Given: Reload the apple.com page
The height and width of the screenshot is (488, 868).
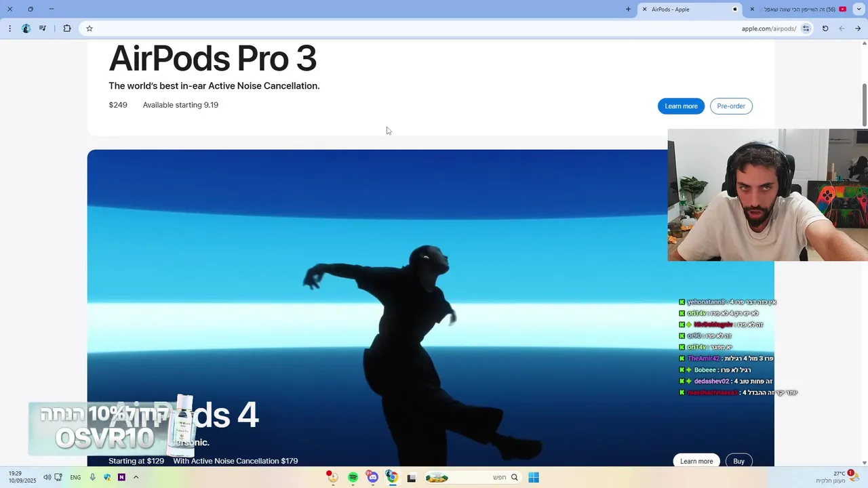Looking at the screenshot, I should (x=825, y=28).
